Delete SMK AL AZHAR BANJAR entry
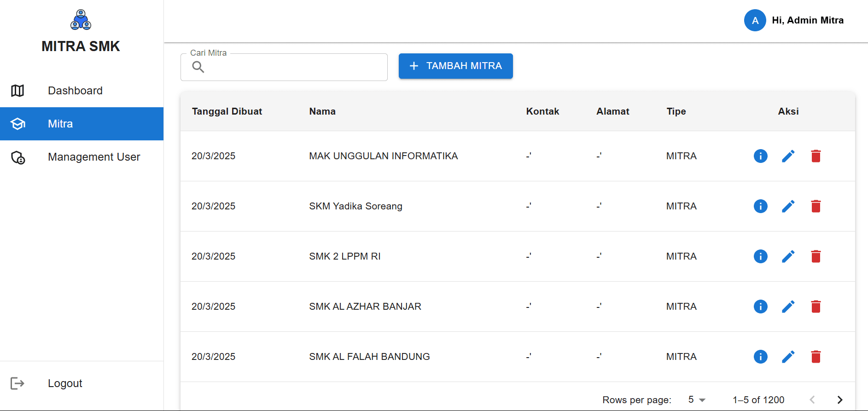 816,307
